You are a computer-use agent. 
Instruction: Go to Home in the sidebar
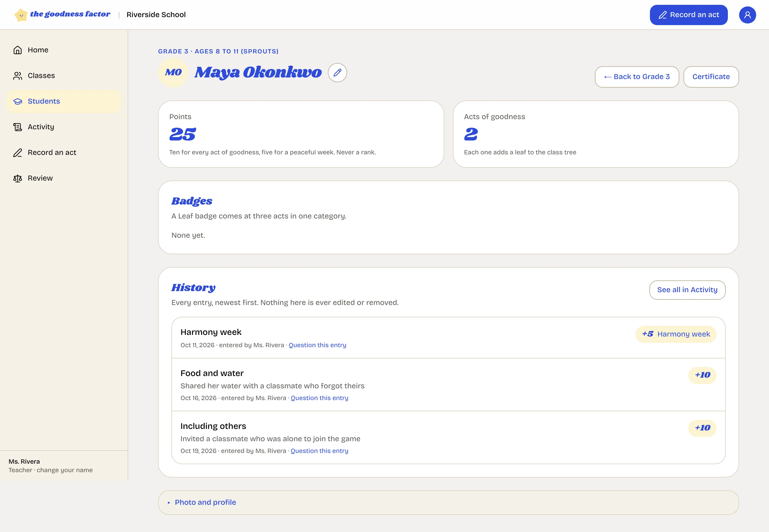pos(64,50)
